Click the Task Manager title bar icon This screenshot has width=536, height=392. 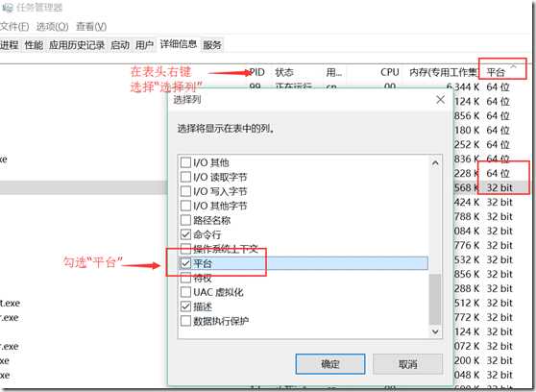8,7
